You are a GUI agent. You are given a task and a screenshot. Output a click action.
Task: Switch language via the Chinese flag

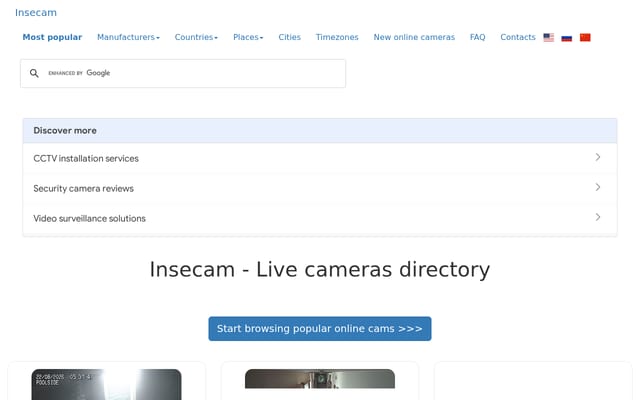pos(585,38)
